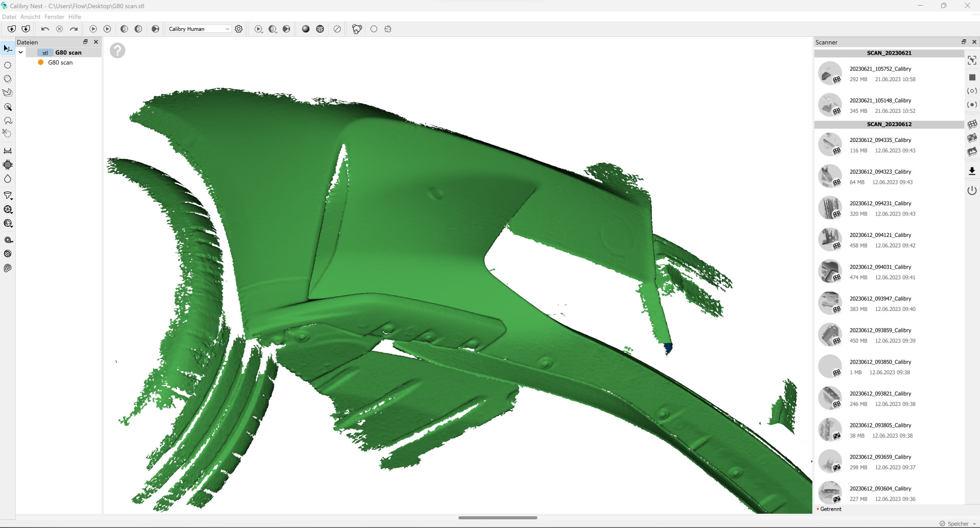The height and width of the screenshot is (528, 980).
Task: Open the Datei menu
Action: [9, 17]
